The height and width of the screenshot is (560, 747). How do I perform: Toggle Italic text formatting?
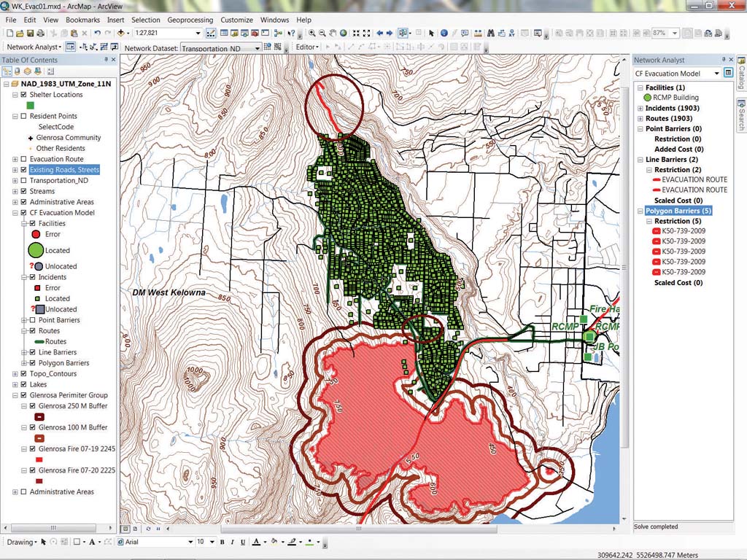coord(233,542)
